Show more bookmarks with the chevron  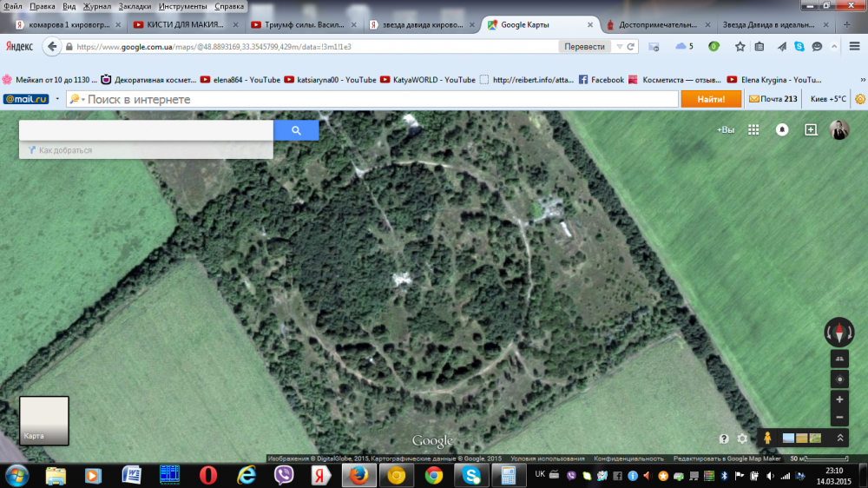point(863,80)
